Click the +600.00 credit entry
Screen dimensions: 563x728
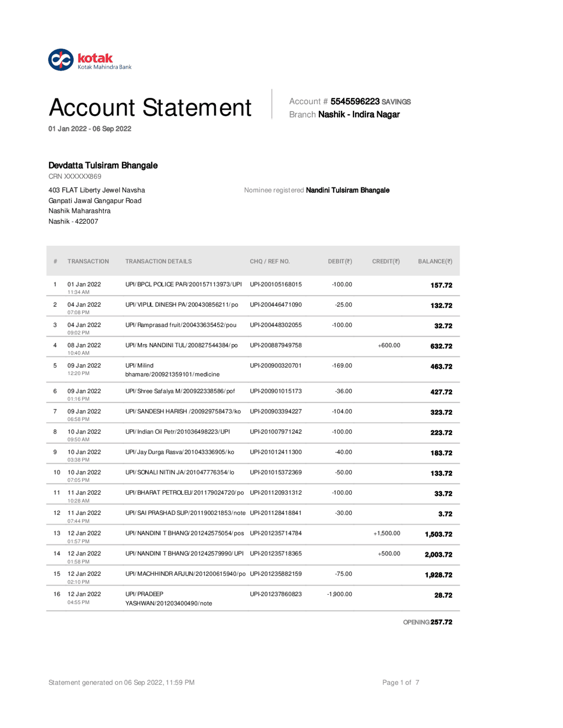pos(389,345)
